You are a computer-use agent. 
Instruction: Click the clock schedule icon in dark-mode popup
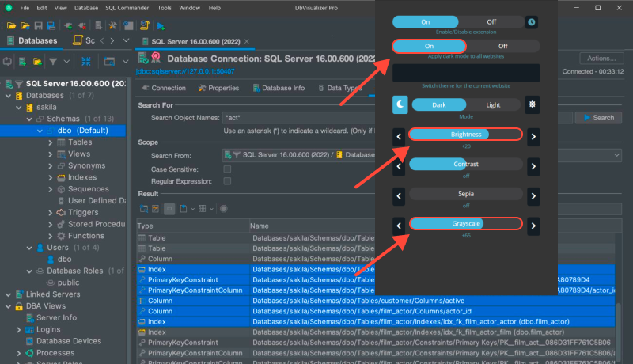coord(532,22)
